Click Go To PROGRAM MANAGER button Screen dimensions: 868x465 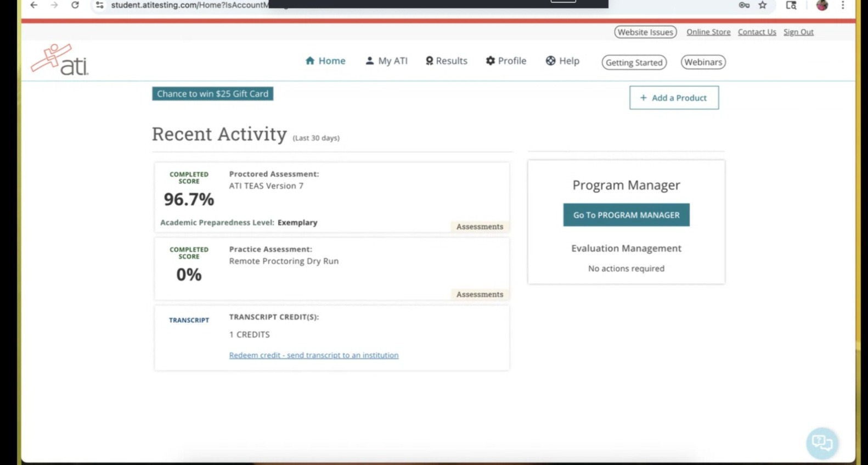click(x=626, y=215)
